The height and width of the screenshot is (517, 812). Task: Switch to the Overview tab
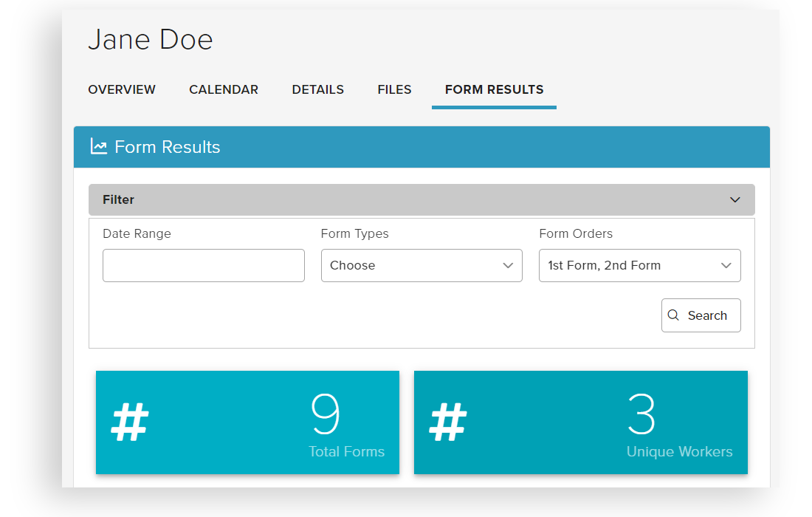tap(122, 90)
